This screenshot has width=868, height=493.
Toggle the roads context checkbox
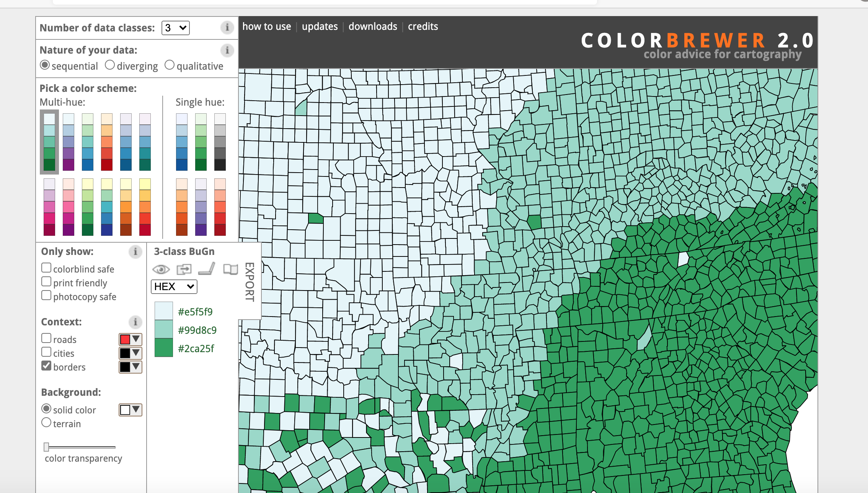(x=46, y=338)
